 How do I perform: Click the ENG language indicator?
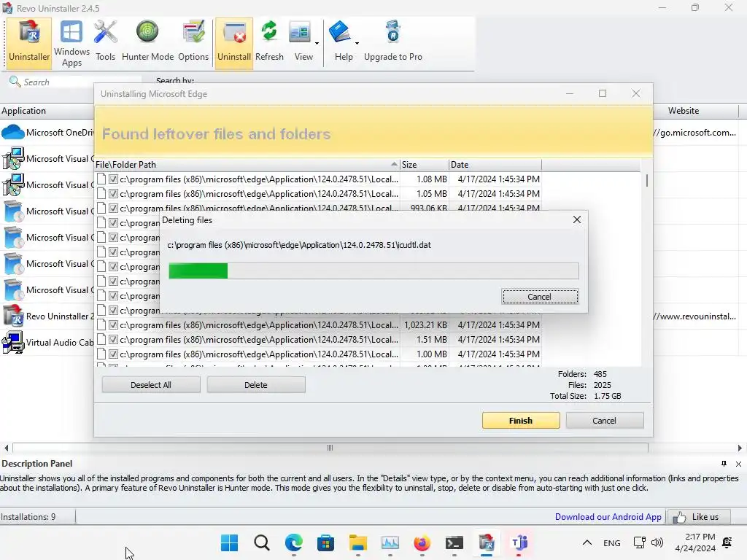[612, 542]
